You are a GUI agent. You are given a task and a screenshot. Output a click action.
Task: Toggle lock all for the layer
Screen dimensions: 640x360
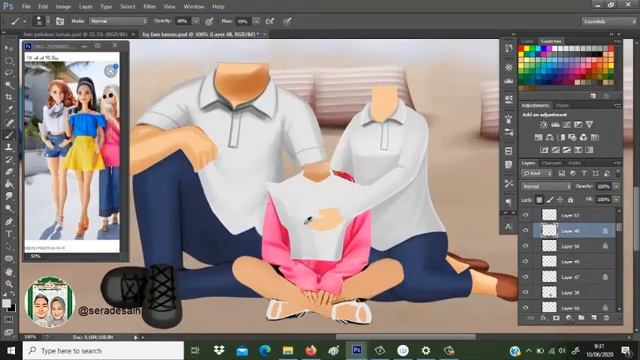pyautogui.click(x=571, y=200)
